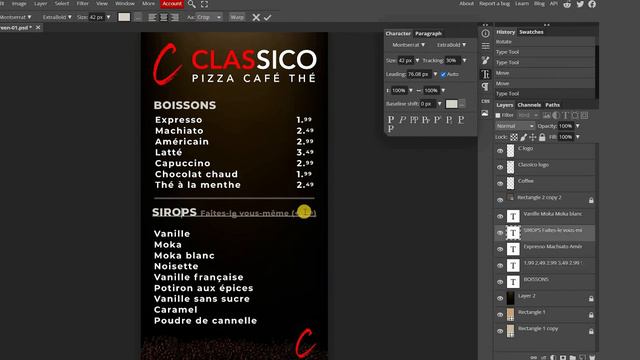Open the Character panel icon
This screenshot has height=360, width=640.
485,74
